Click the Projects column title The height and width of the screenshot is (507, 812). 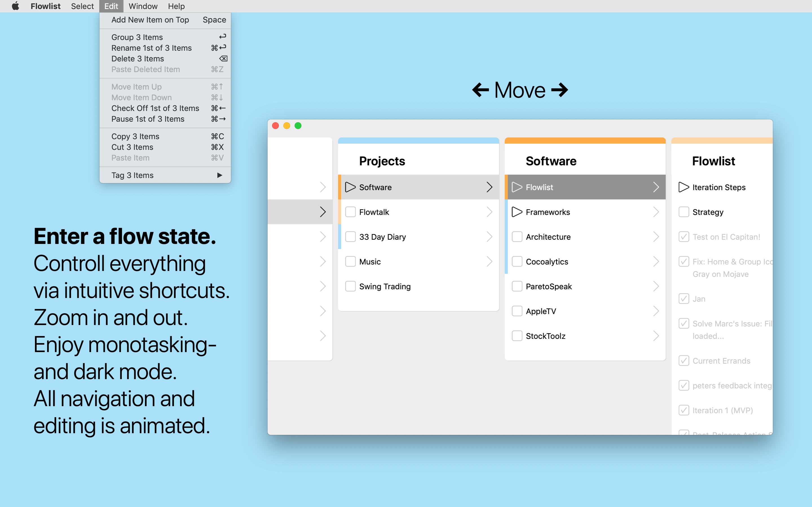[382, 161]
